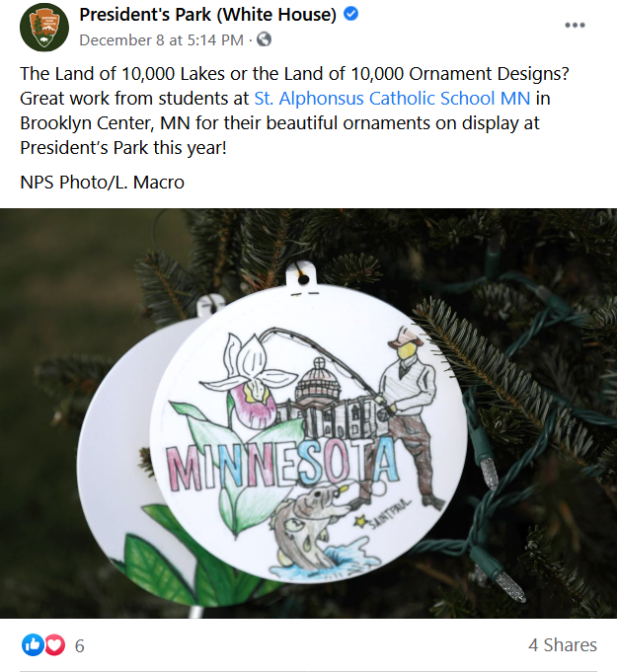Click the jumping fish drawing in the photo
Viewport: 617px width, 672px height.
(x=309, y=527)
